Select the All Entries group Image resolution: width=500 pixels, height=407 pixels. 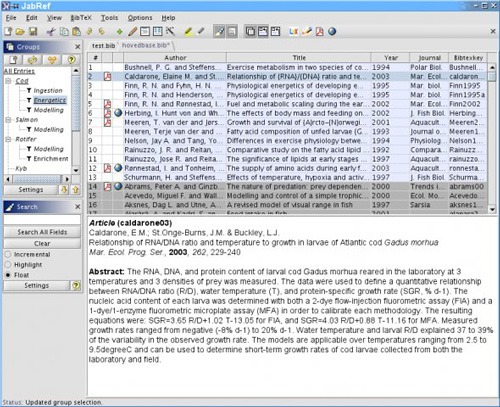(19, 71)
